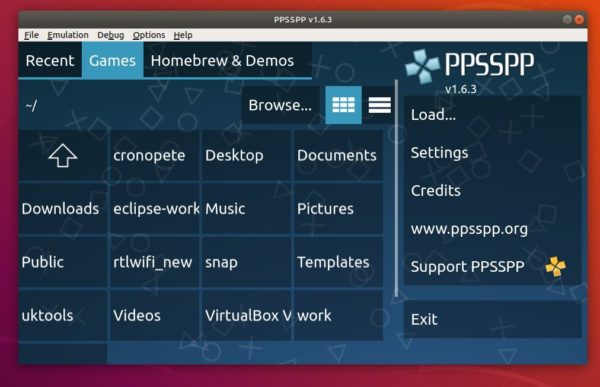Click the vertical scrollbar beside folder grid

click(396, 188)
